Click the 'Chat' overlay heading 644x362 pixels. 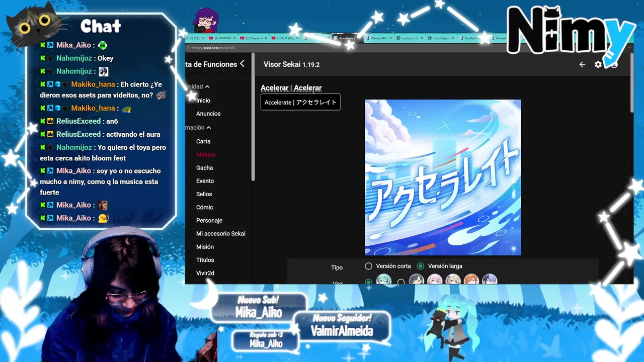coord(101,26)
